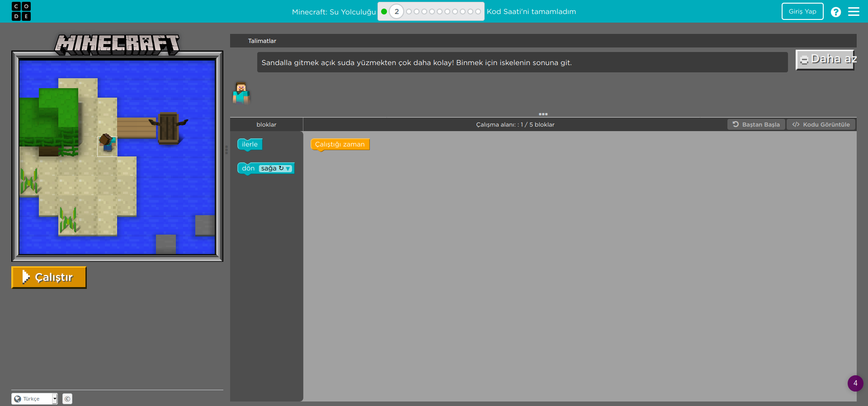Click the boat in the game view

[168, 127]
